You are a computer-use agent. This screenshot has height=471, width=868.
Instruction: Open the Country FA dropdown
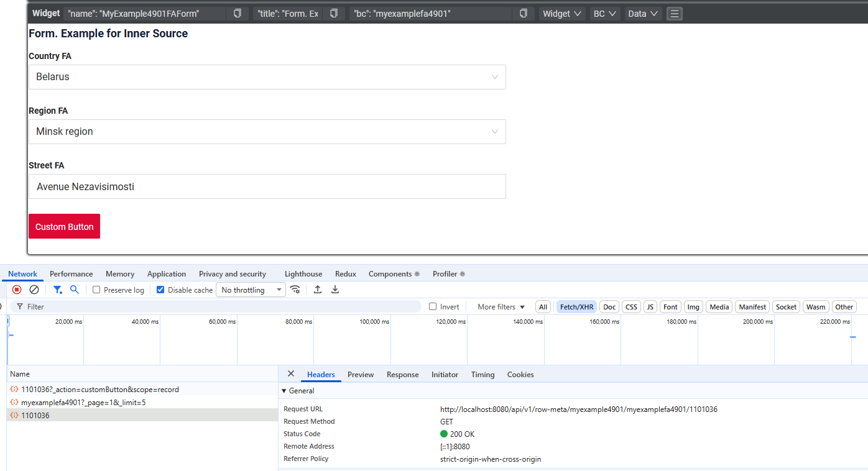(x=267, y=77)
